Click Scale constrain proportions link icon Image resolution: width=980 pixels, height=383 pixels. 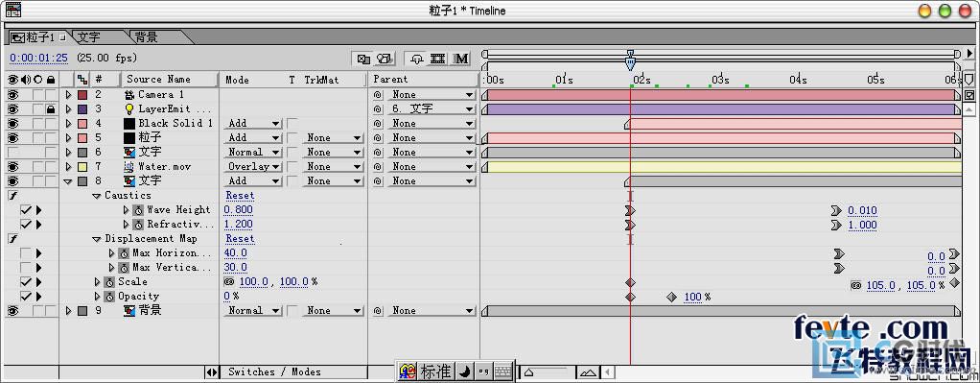(x=229, y=282)
